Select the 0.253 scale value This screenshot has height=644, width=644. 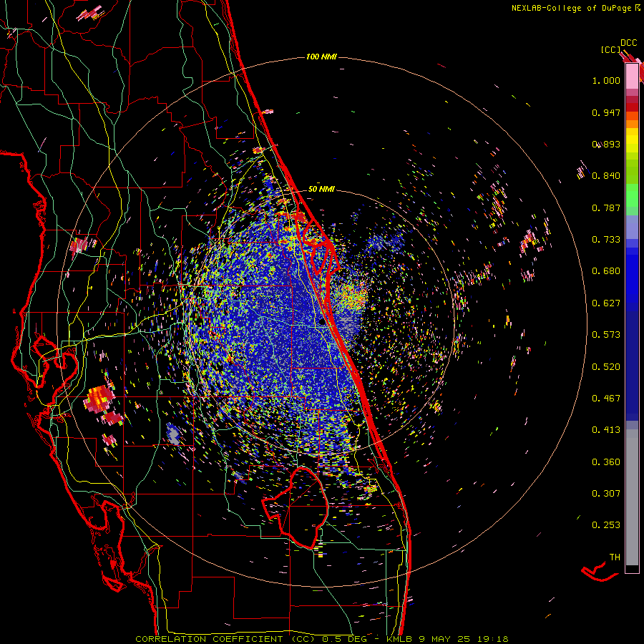coord(606,525)
